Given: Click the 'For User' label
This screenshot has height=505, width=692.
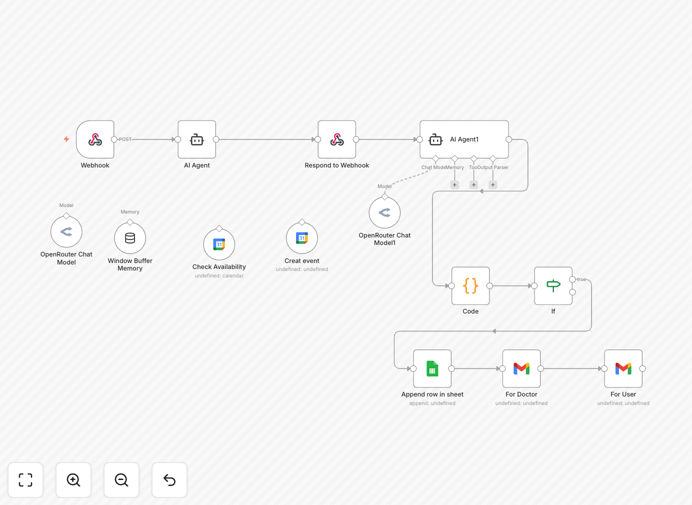Looking at the screenshot, I should tap(623, 394).
